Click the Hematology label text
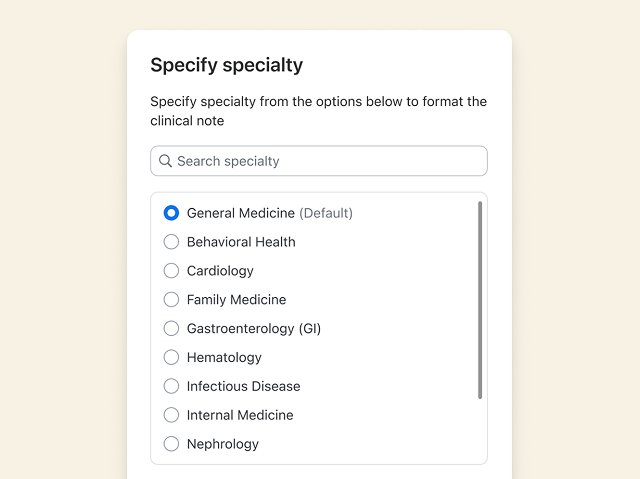640x479 pixels. pos(224,357)
